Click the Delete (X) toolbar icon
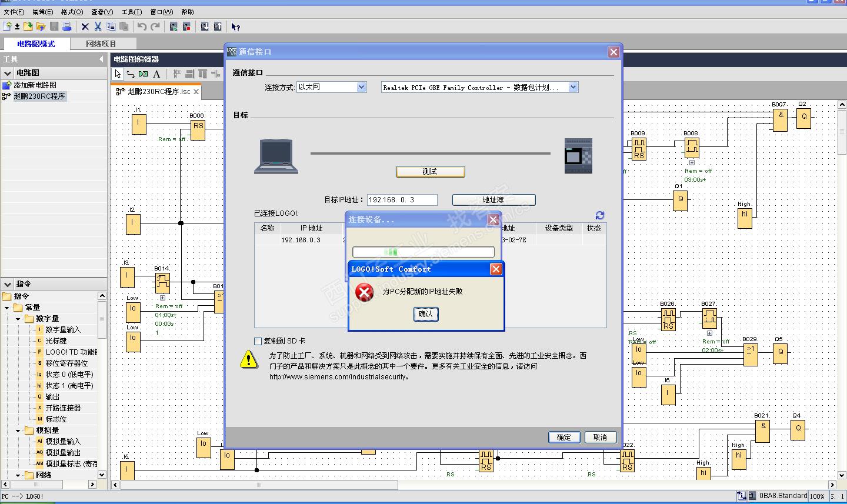 click(x=85, y=26)
